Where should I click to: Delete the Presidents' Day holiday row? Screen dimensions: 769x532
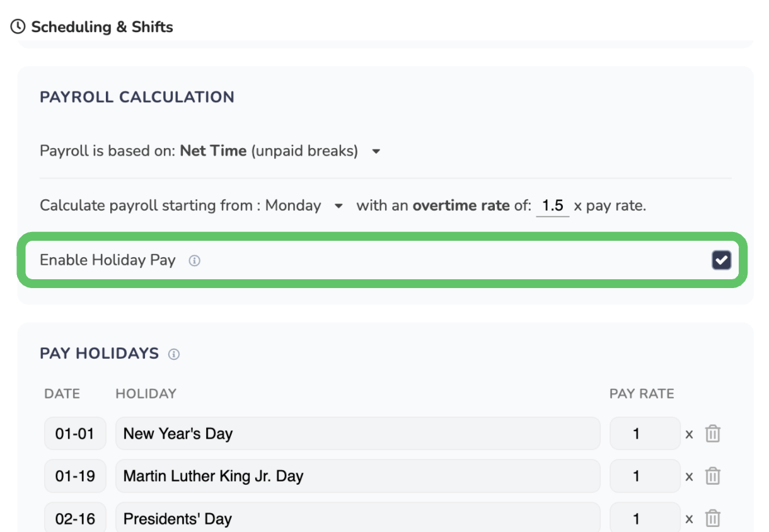tap(712, 518)
